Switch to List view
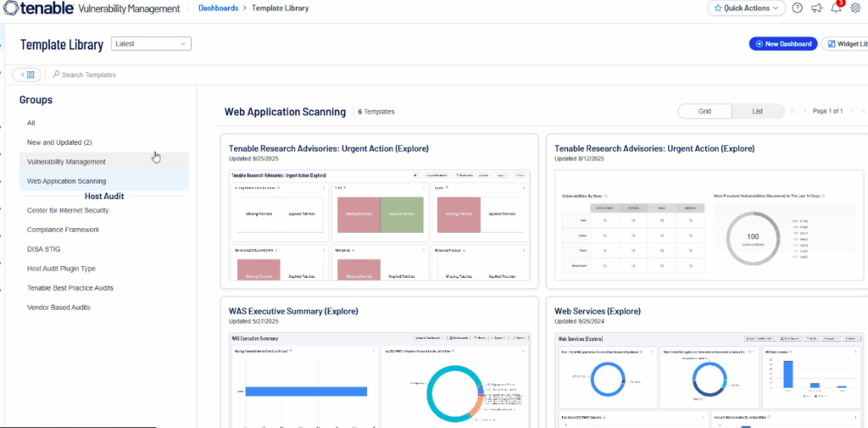The height and width of the screenshot is (428, 868). [758, 111]
